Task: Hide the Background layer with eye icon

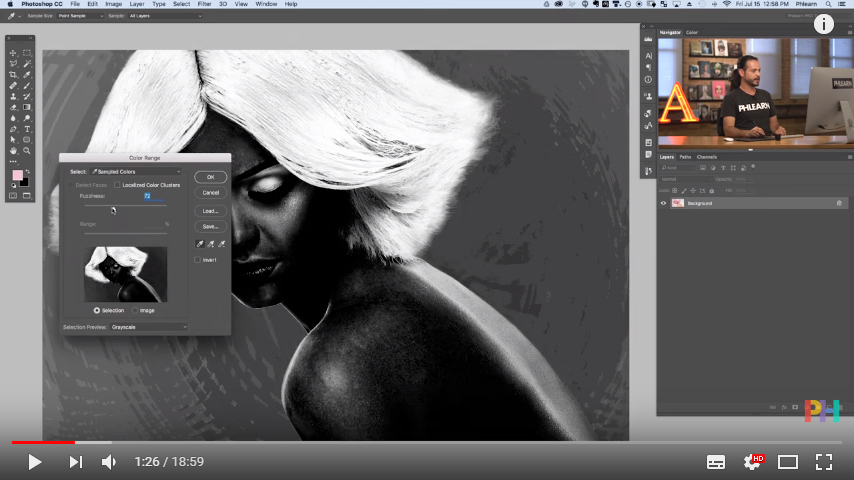Action: (664, 203)
